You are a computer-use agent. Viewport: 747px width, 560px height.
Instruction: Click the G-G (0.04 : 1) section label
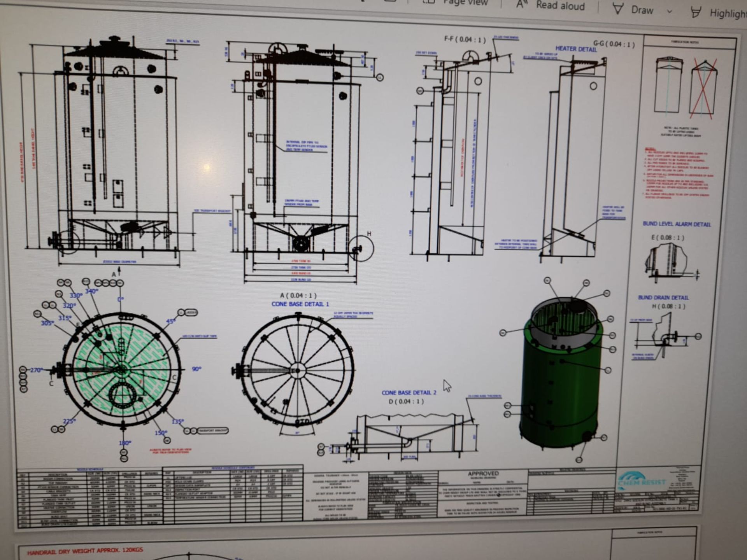point(614,44)
